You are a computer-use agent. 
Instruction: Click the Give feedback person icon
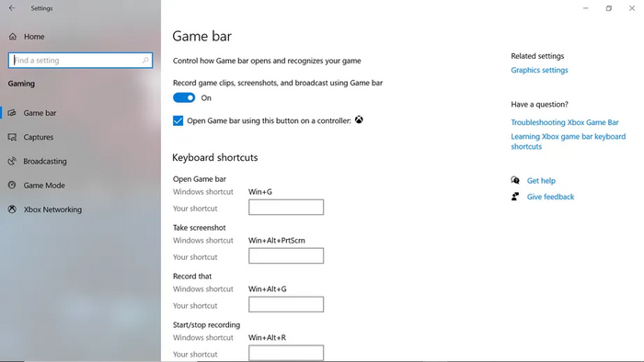click(515, 197)
